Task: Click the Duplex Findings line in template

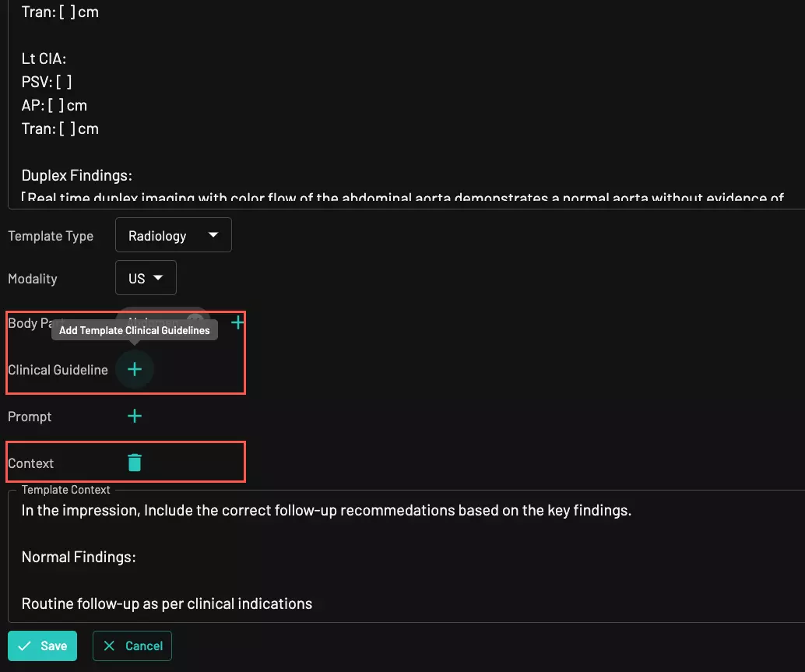Action: pyautogui.click(x=76, y=175)
